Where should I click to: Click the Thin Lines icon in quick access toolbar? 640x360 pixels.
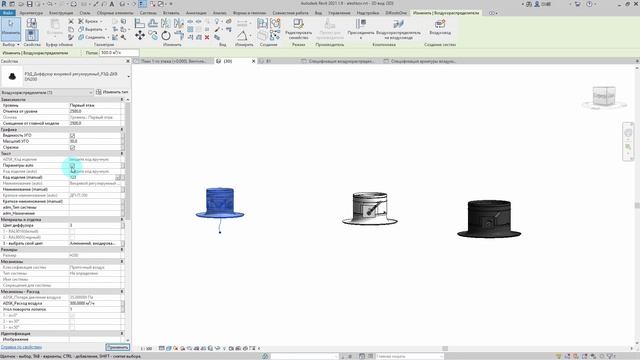(142, 4)
